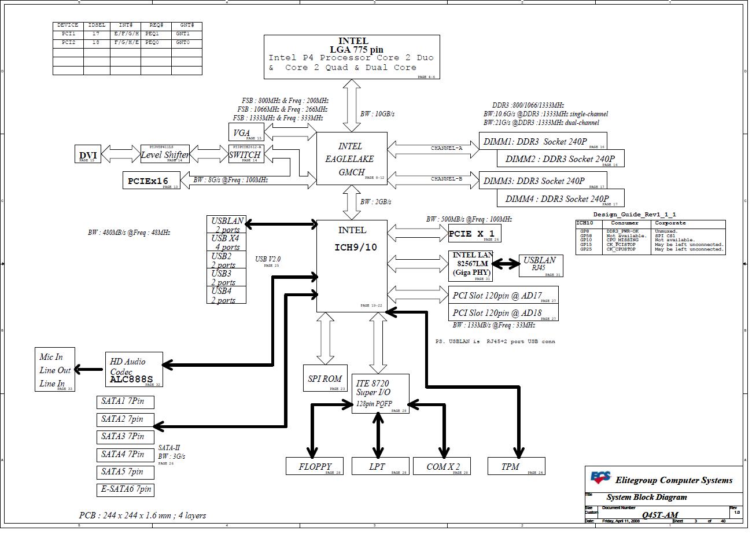Click the PCI1 row in device table
This screenshot has width=756, height=534.
[x=127, y=34]
